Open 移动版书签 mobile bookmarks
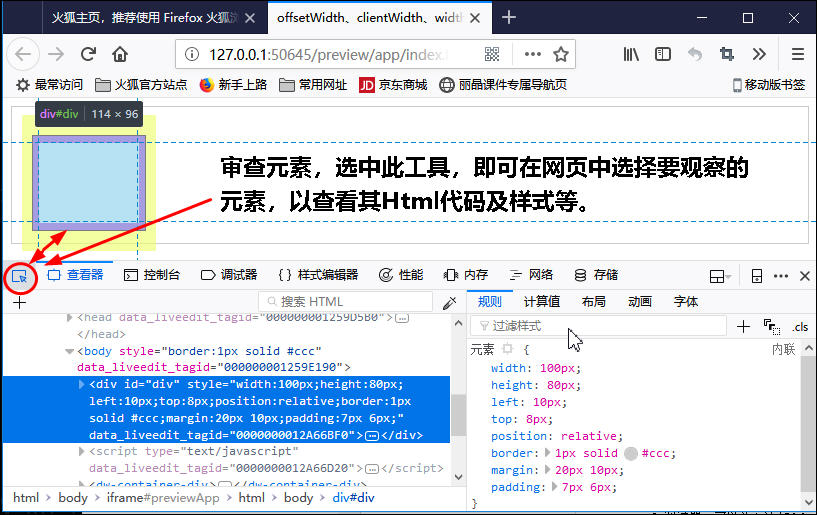The image size is (817, 515). coord(769,84)
